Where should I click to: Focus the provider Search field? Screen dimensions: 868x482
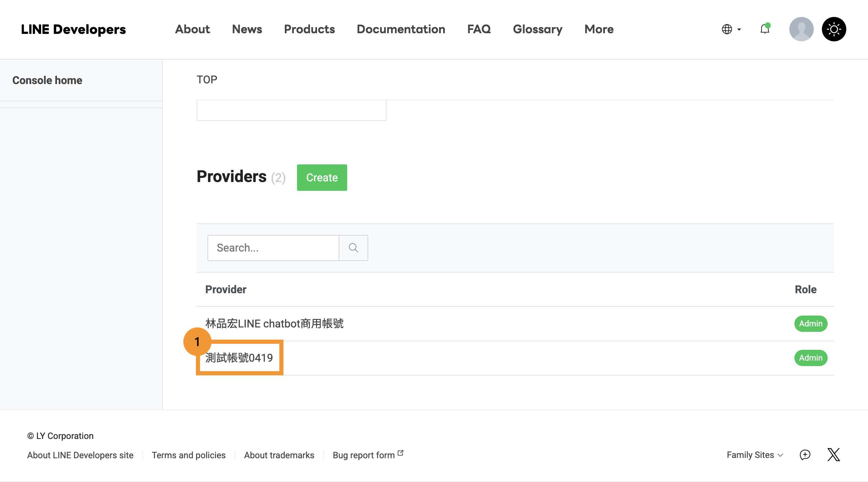click(273, 248)
